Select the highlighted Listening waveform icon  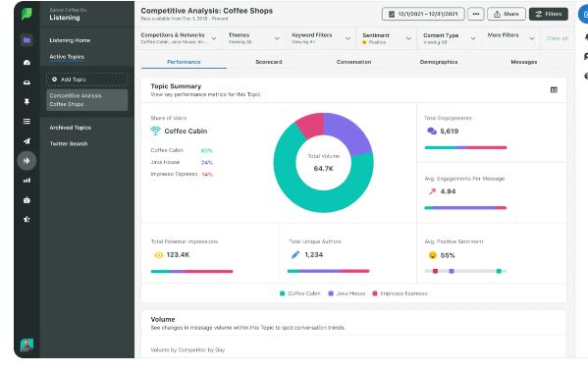pyautogui.click(x=27, y=161)
